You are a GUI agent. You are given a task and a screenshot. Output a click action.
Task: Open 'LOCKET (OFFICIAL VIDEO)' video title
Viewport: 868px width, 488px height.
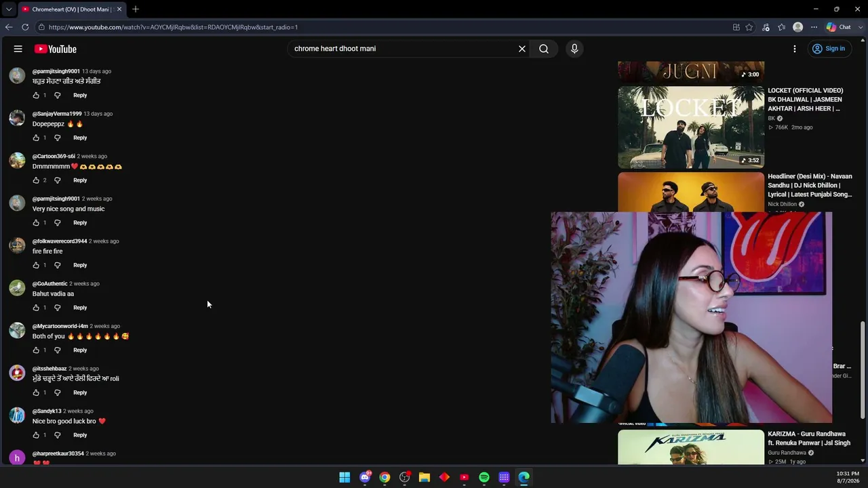[x=806, y=99]
